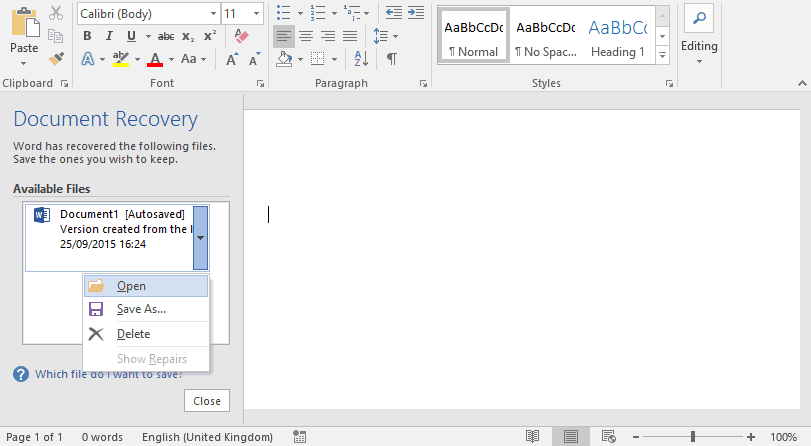Screen dimensions: 811x446
Task: Open Change Case Aa menu
Action: click(189, 59)
